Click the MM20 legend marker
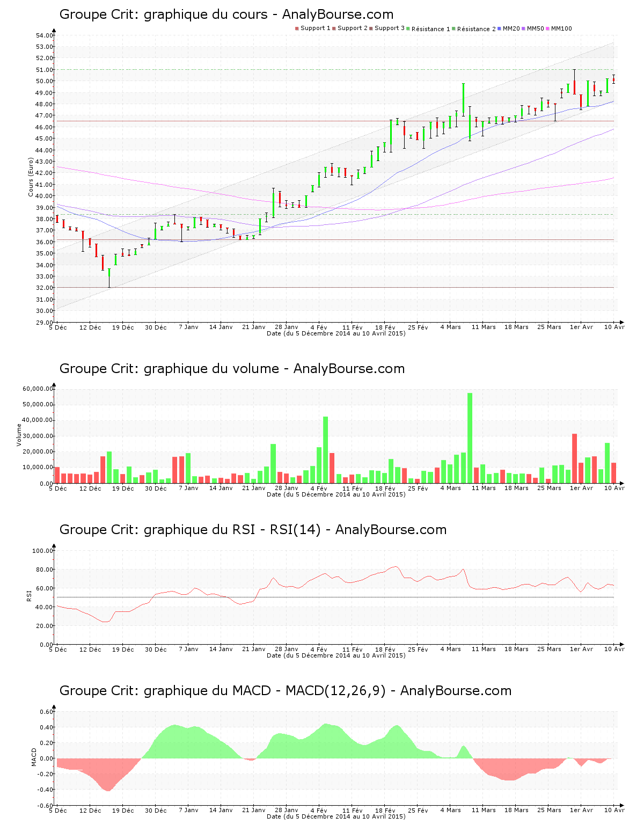The image size is (644, 832). (500, 28)
